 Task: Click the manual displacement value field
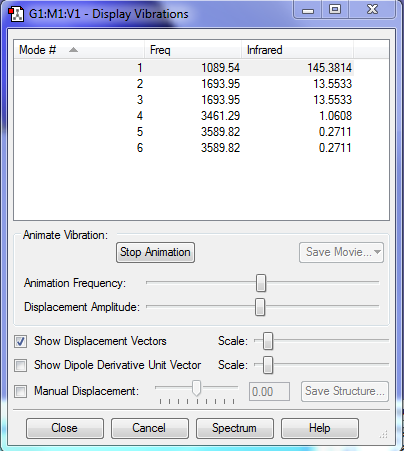(269, 391)
